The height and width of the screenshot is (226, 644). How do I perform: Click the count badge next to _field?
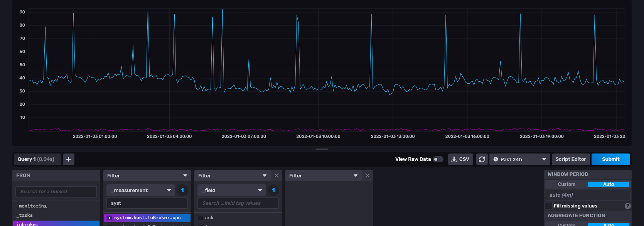click(x=273, y=190)
